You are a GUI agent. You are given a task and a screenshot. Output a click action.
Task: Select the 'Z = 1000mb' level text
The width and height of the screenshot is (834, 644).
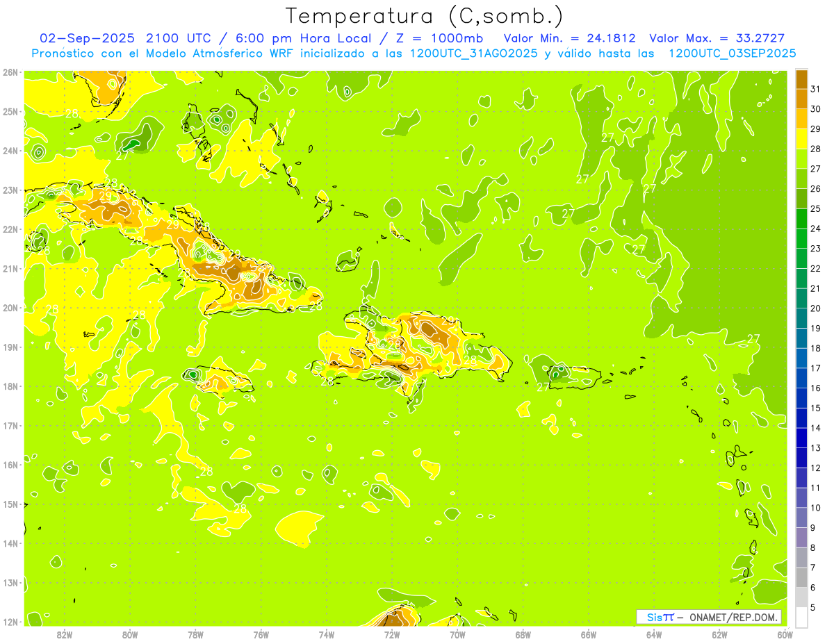439,38
